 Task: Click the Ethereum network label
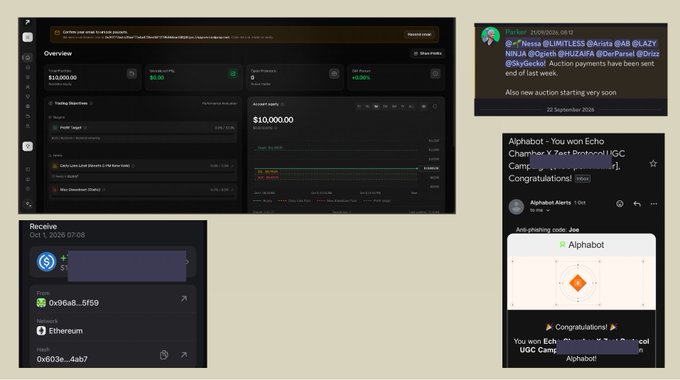click(x=65, y=331)
